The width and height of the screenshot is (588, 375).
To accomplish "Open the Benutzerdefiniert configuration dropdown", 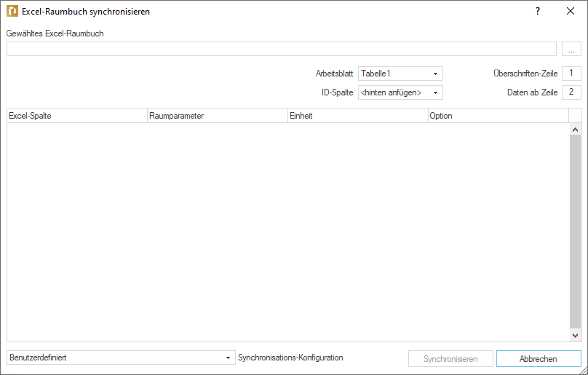I will [x=121, y=358].
